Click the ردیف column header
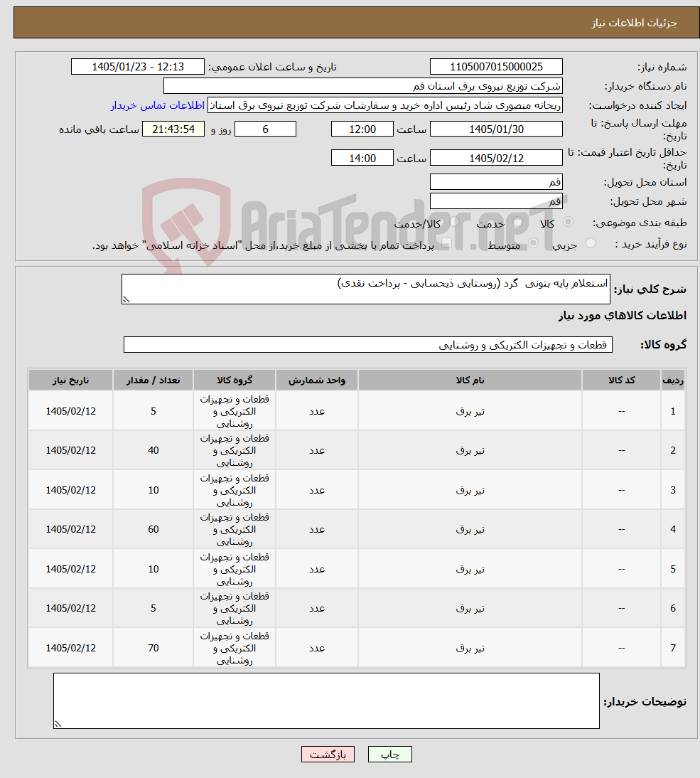Viewport: 700px width, 778px height. 673,380
